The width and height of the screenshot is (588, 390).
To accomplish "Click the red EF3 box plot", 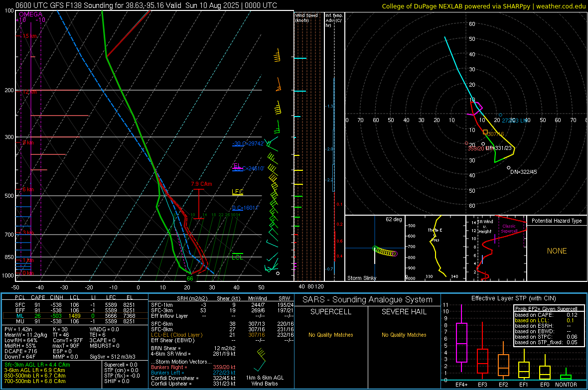I will 482,350.
